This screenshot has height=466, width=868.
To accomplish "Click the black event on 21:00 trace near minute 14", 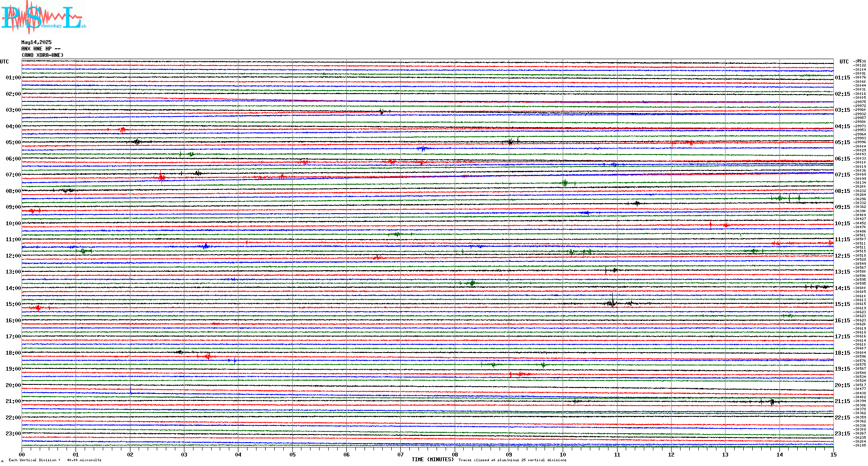I will [773, 402].
